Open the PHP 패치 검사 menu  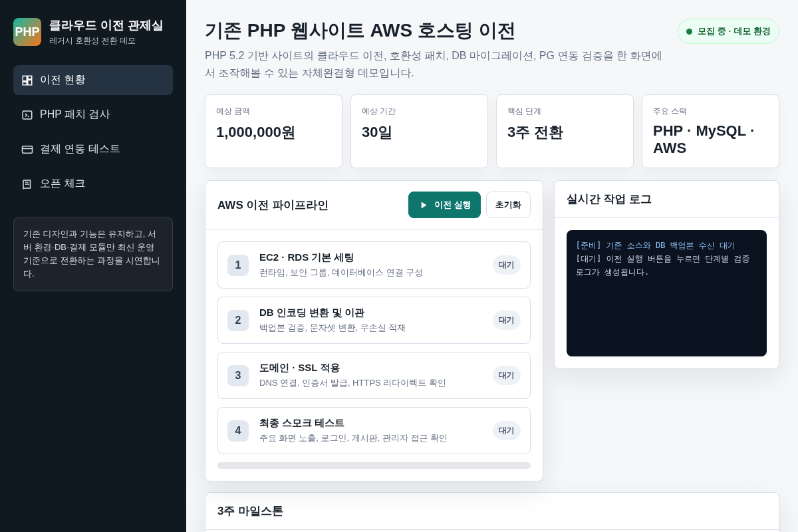[93, 114]
